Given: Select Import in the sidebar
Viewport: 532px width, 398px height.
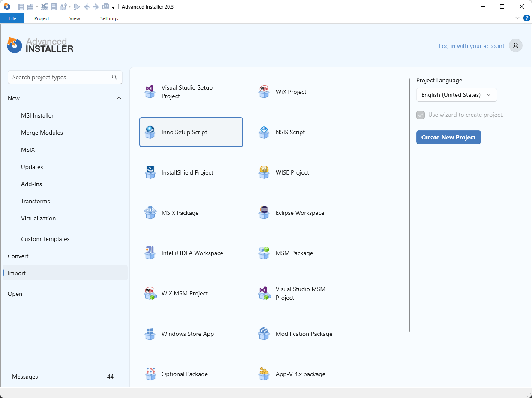Looking at the screenshot, I should 65,273.
